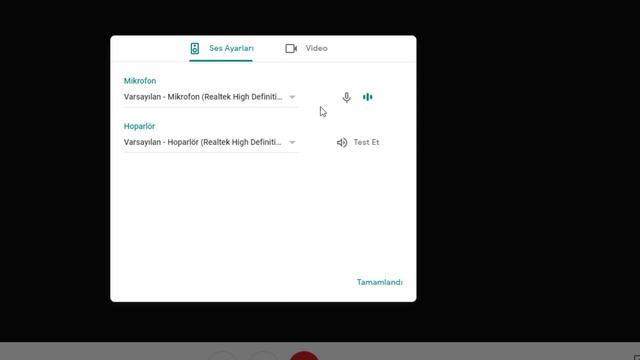Click the speaker icon in Ses Ayarları tab
The image size is (640, 360).
click(x=195, y=48)
